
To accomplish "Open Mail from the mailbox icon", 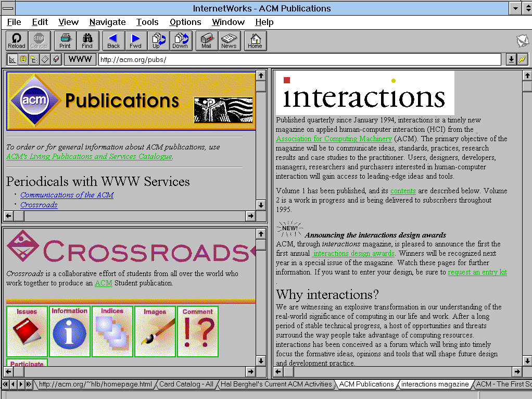I will 207,41.
